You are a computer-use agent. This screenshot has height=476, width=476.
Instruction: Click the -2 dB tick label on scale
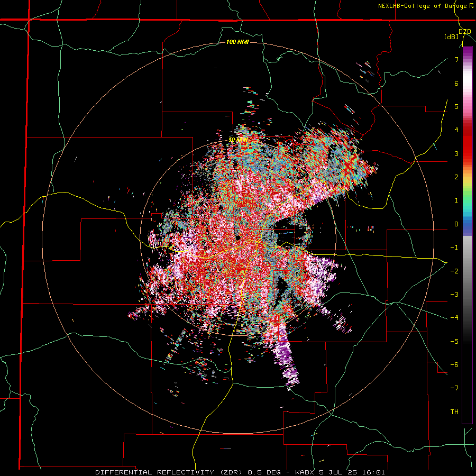pos(454,271)
